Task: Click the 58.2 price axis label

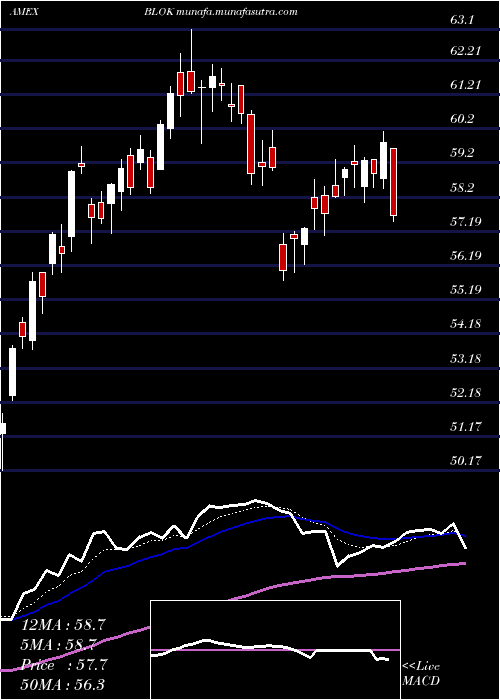Action: (463, 187)
